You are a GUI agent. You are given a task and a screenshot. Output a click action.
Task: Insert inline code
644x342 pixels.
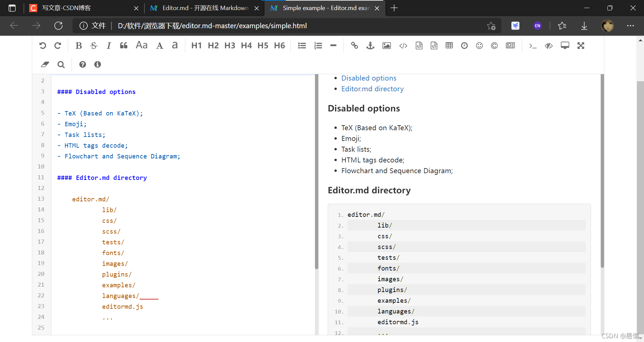[403, 46]
